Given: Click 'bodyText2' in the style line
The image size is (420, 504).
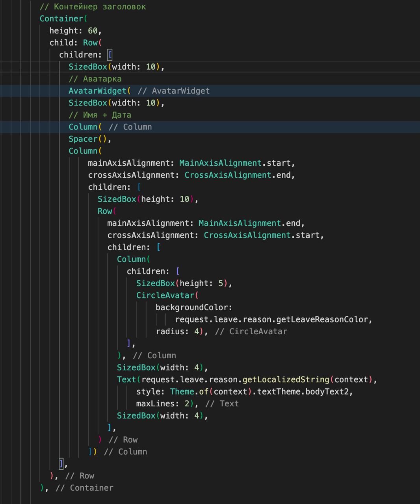Looking at the screenshot, I should [327, 392].
